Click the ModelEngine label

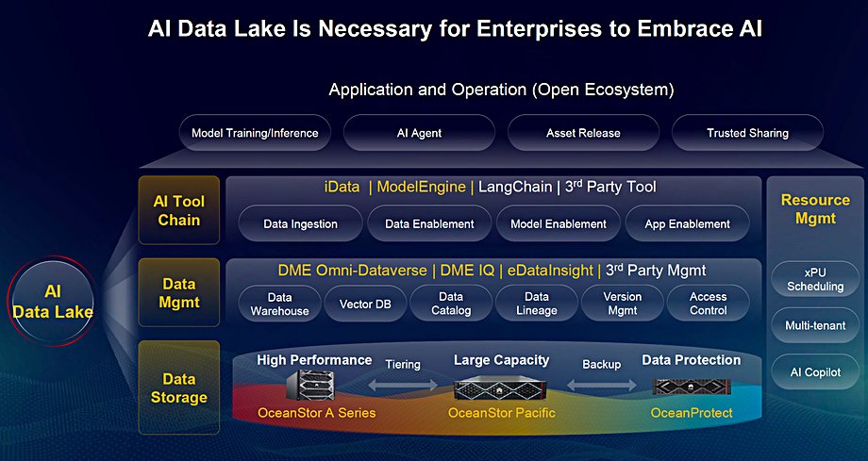click(x=422, y=187)
